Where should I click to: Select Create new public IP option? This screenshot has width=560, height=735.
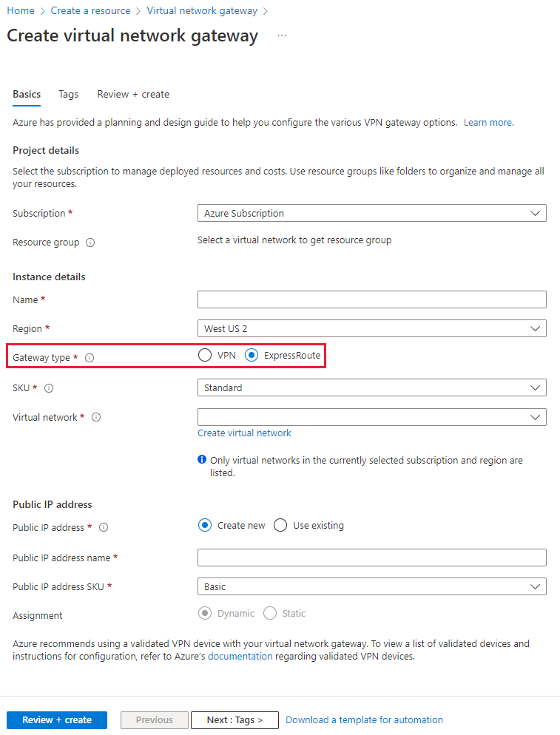(x=205, y=525)
